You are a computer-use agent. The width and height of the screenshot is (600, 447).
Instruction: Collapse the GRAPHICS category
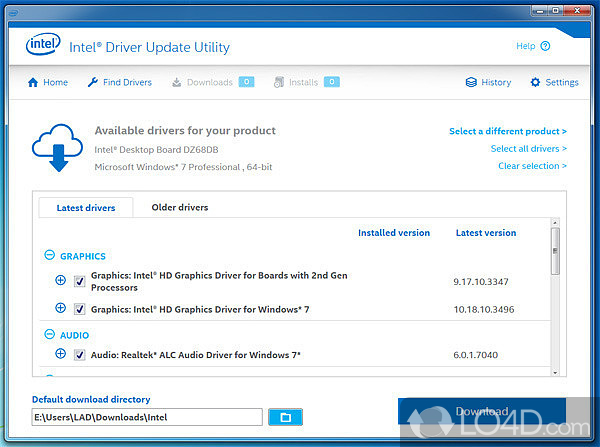[49, 256]
